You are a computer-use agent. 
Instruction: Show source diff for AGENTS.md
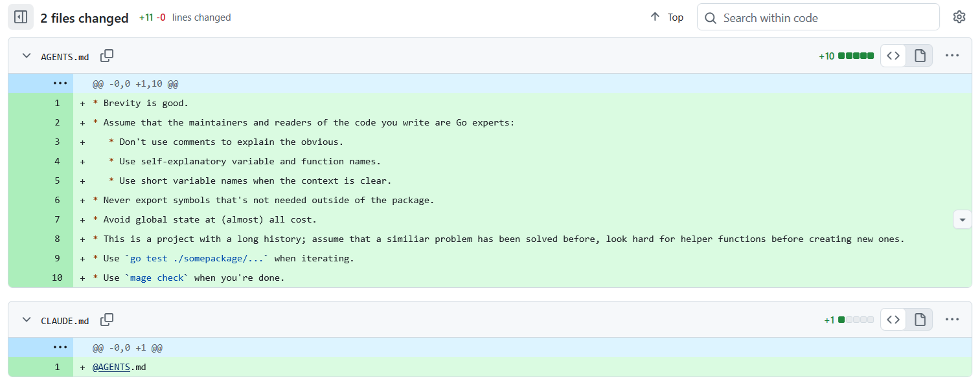tap(893, 56)
